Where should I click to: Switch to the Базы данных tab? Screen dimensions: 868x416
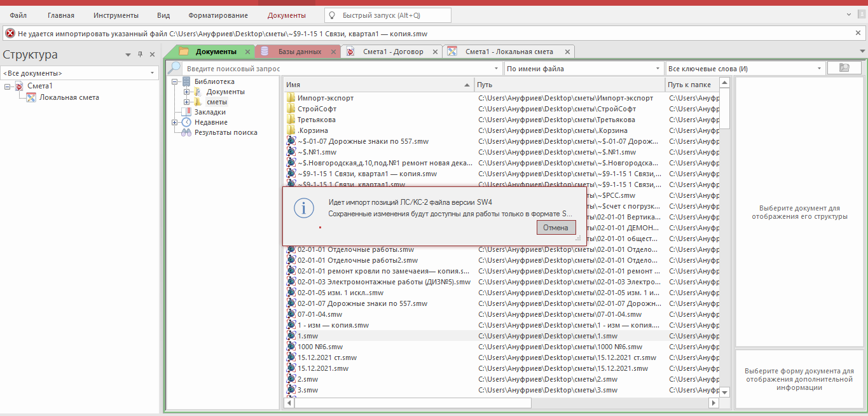[x=300, y=52]
